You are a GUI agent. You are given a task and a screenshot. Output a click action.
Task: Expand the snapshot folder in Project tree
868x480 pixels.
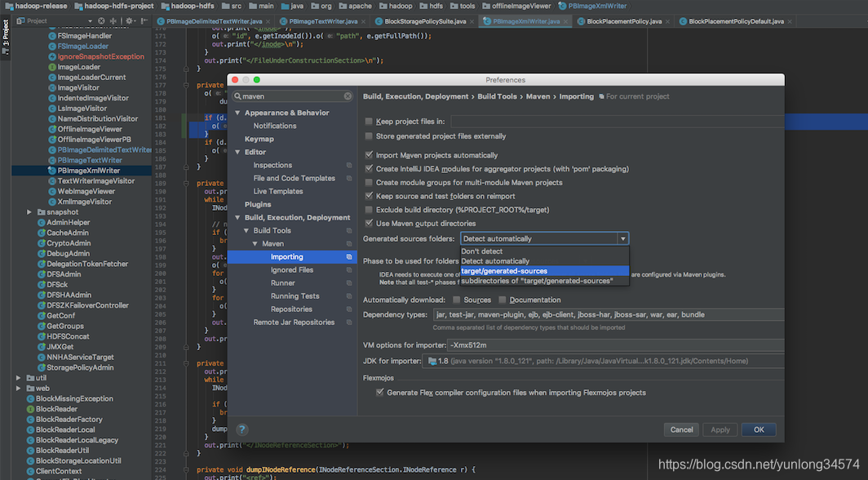click(29, 212)
